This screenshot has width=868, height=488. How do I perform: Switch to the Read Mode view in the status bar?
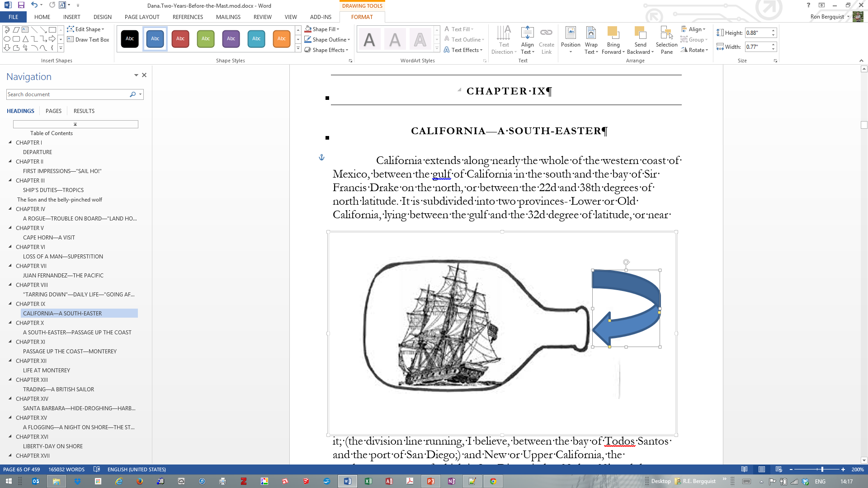[744, 469]
